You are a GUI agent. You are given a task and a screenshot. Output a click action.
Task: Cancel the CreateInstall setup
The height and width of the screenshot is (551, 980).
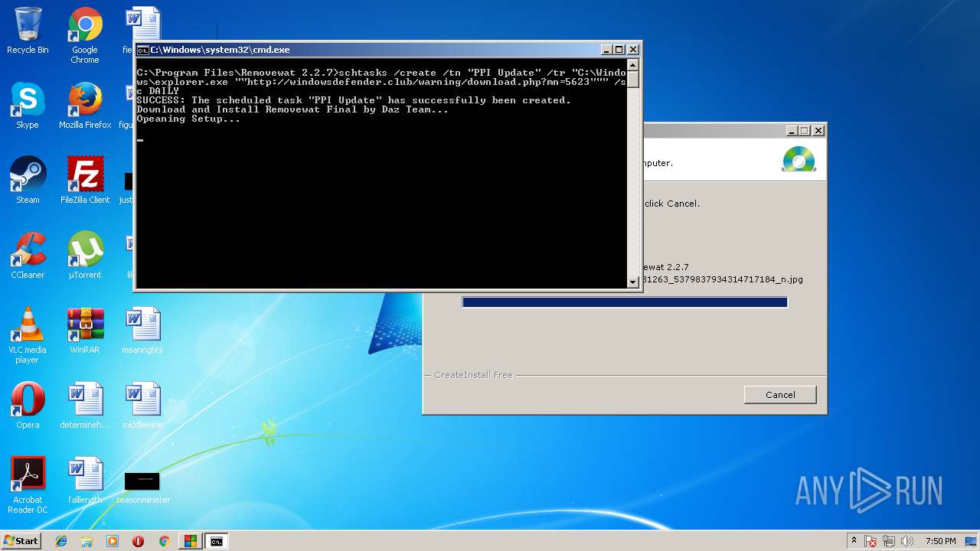tap(780, 395)
